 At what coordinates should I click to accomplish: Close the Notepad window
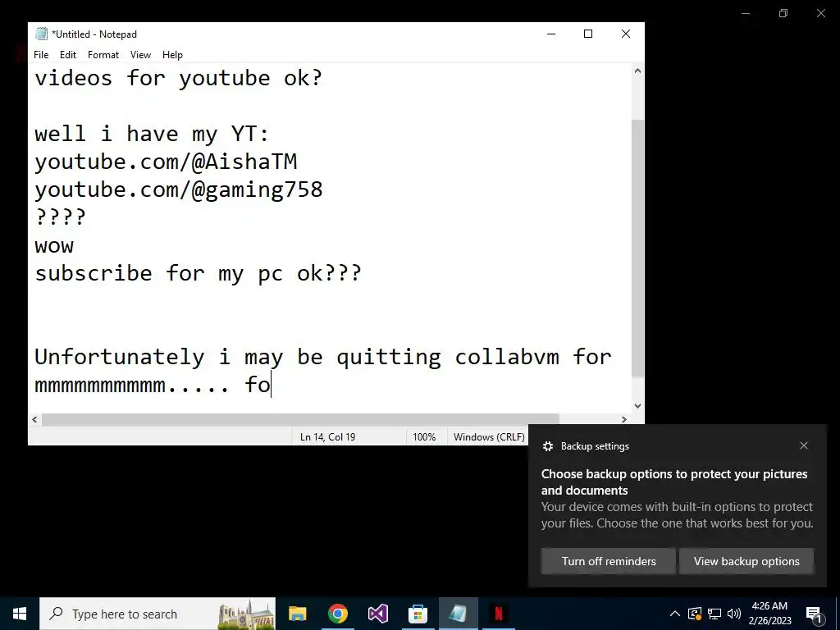(x=626, y=34)
